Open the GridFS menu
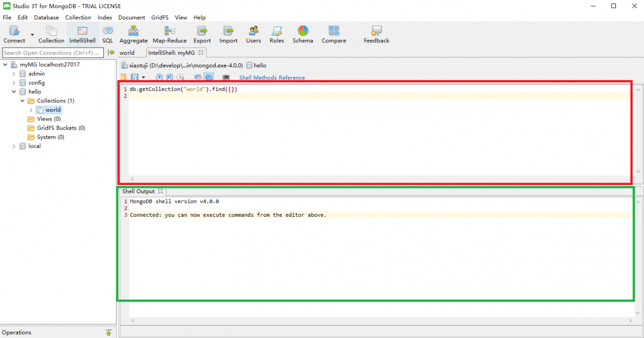The width and height of the screenshot is (644, 338). 159,17
